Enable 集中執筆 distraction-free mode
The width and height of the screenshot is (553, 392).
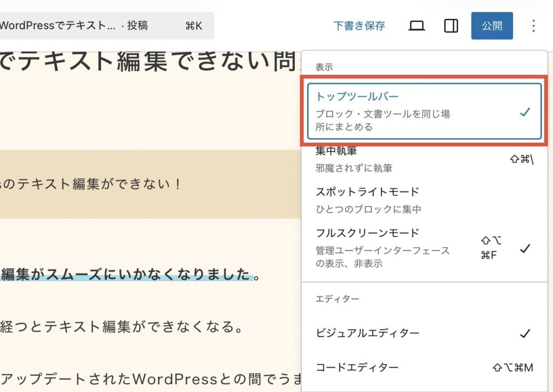tap(424, 159)
